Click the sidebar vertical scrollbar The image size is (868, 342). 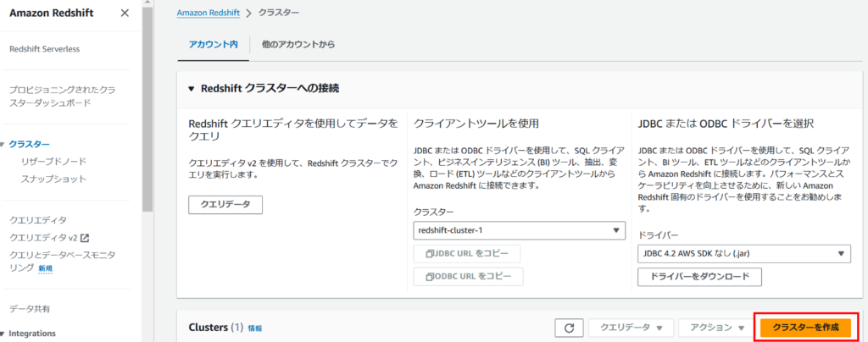click(x=147, y=111)
